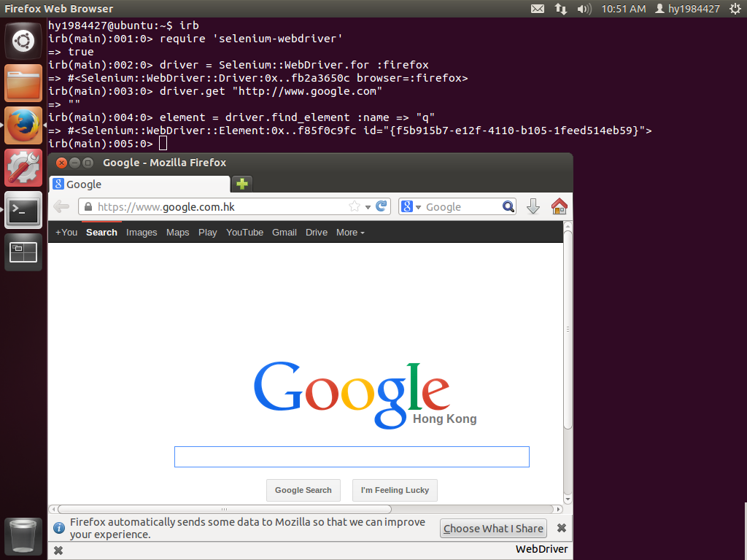Click the Google Search button
The image size is (747, 560).
point(303,490)
